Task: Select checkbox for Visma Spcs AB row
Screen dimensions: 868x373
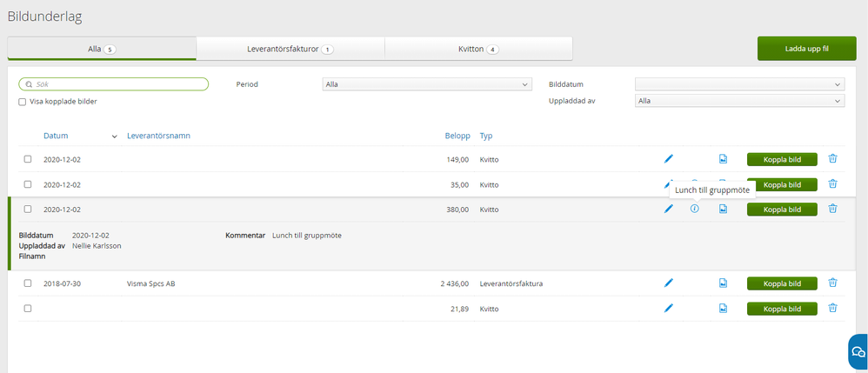Action: click(28, 283)
